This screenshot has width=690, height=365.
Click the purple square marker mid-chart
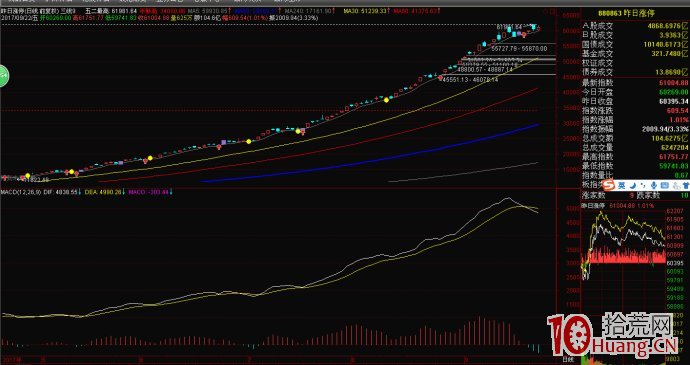[223, 142]
